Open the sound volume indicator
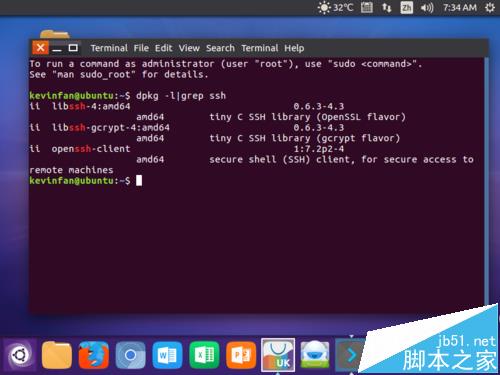 [427, 7]
